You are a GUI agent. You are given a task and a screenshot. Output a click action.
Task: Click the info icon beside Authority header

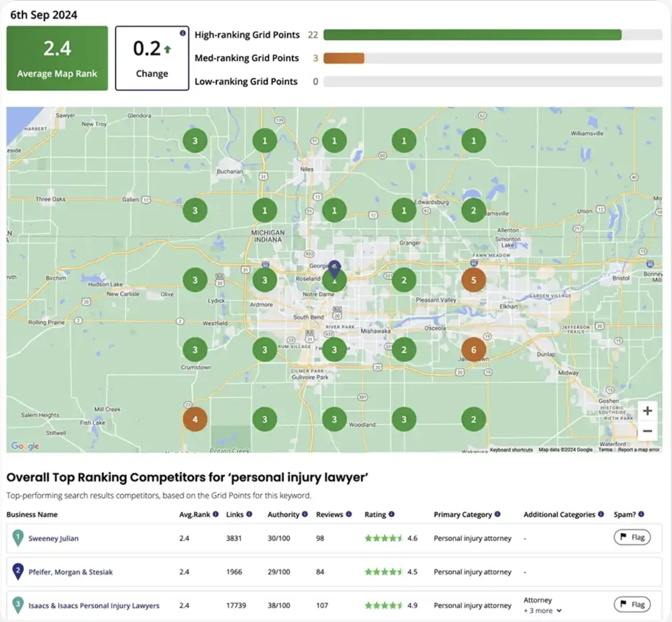(305, 514)
